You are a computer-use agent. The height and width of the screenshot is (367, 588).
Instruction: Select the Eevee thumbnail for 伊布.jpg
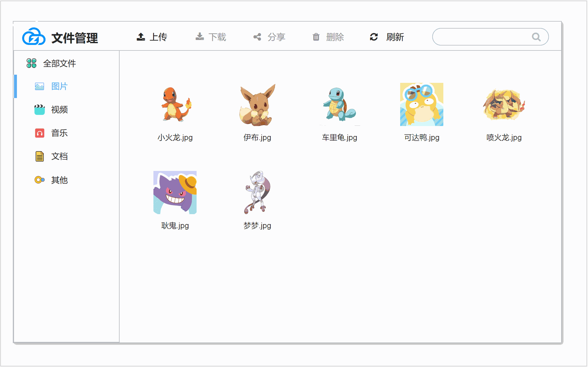pos(257,104)
